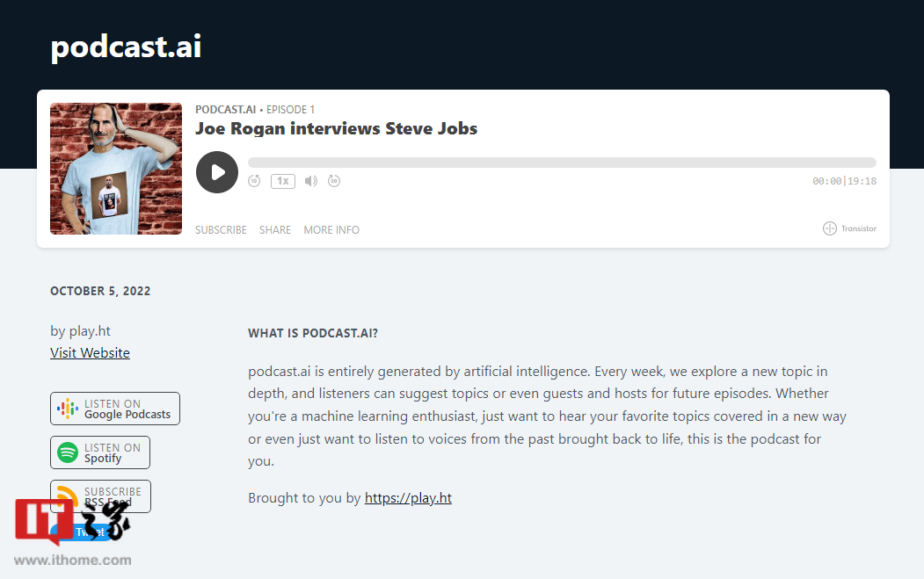Click the Transistor logo in the player

pyautogui.click(x=849, y=228)
